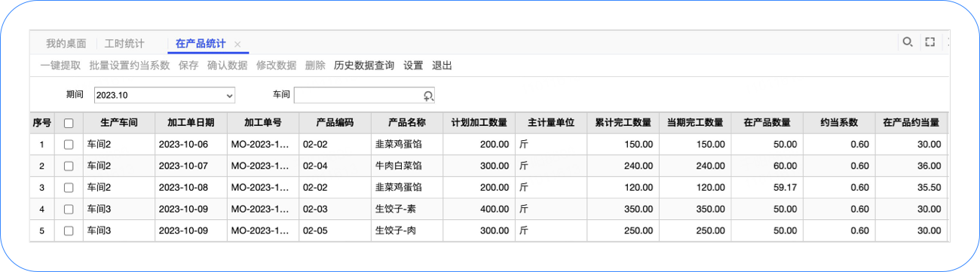Click the 历史数据查询 button
Viewport: 980px width, 272px height.
(364, 66)
